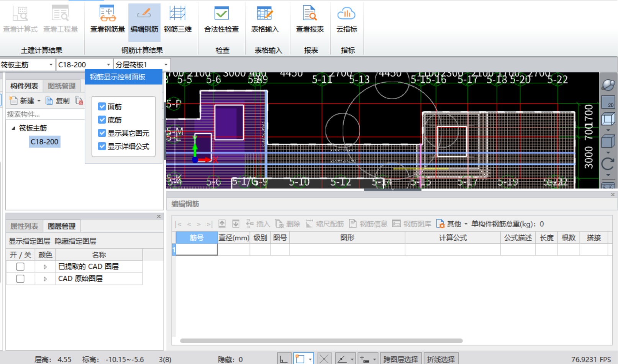618x364 pixels.
Task: Click 折线选择 button
Action: pyautogui.click(x=441, y=359)
